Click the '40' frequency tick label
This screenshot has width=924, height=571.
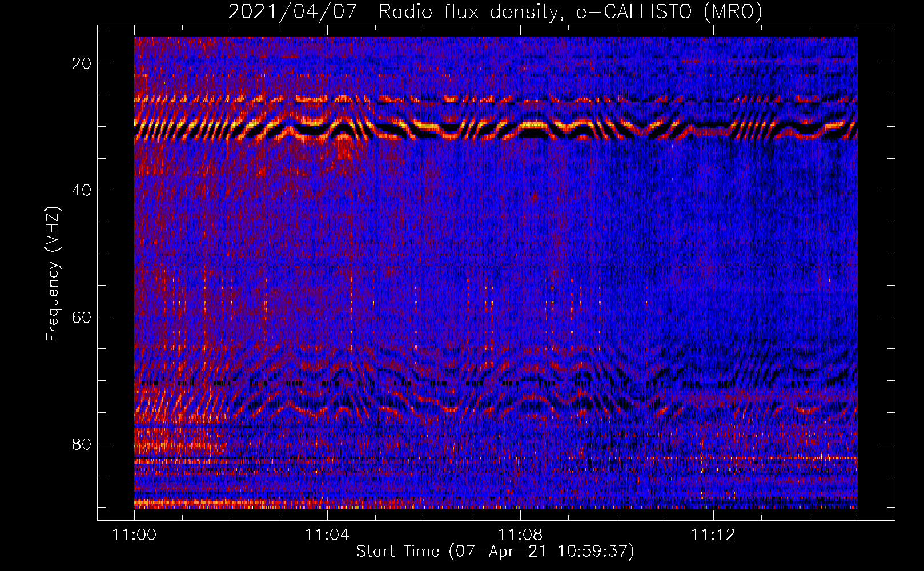point(82,190)
